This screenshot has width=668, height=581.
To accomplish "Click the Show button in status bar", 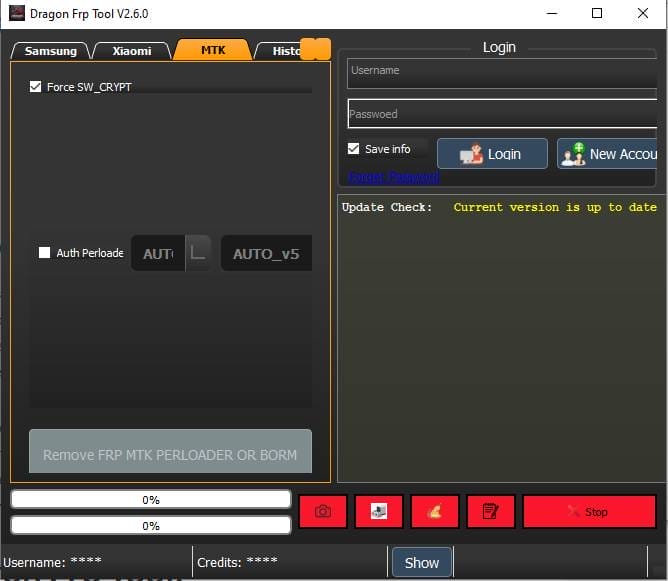I will [421, 563].
